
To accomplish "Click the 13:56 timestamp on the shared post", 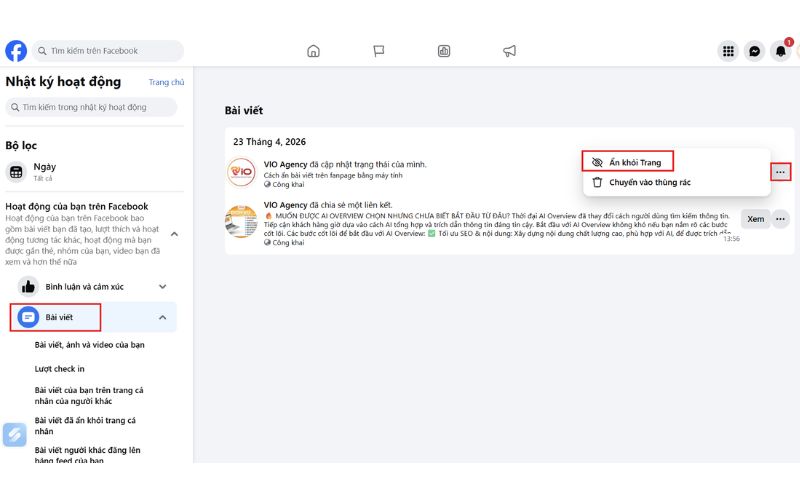I will click(731, 239).
